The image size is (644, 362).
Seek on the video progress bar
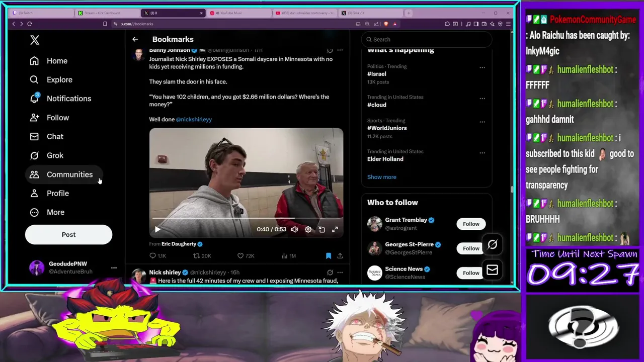pos(246,218)
